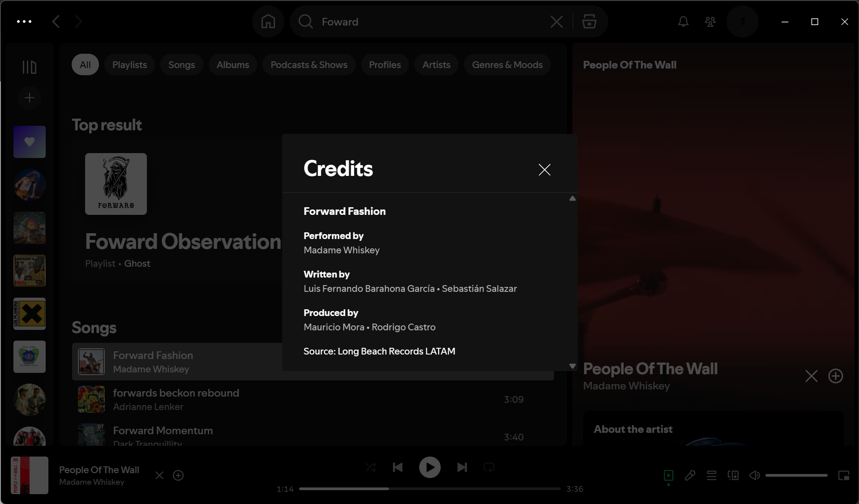Viewport: 859px width, 504px height.
Task: Open the Browse icon in search bar
Action: (589, 21)
